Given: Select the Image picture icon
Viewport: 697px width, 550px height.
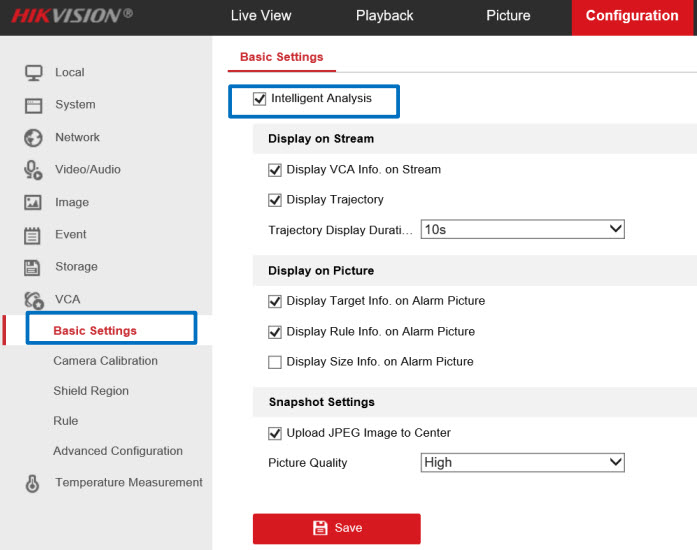Looking at the screenshot, I should coord(33,202).
